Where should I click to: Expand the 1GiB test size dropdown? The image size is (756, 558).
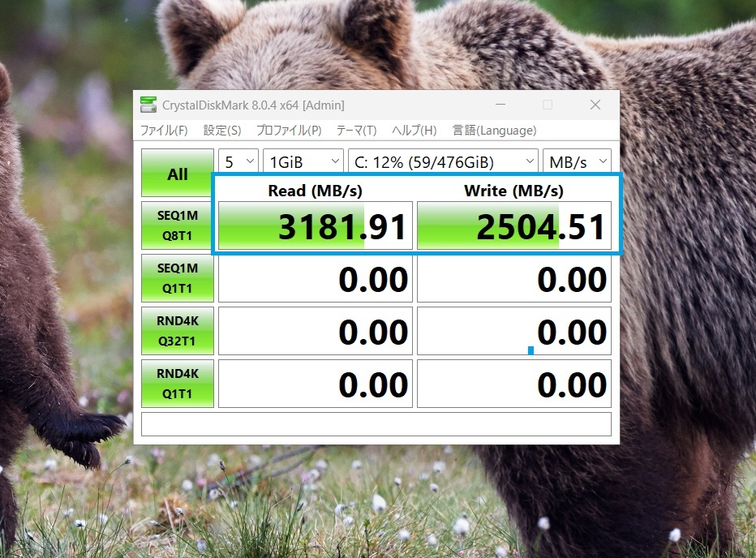(x=303, y=161)
